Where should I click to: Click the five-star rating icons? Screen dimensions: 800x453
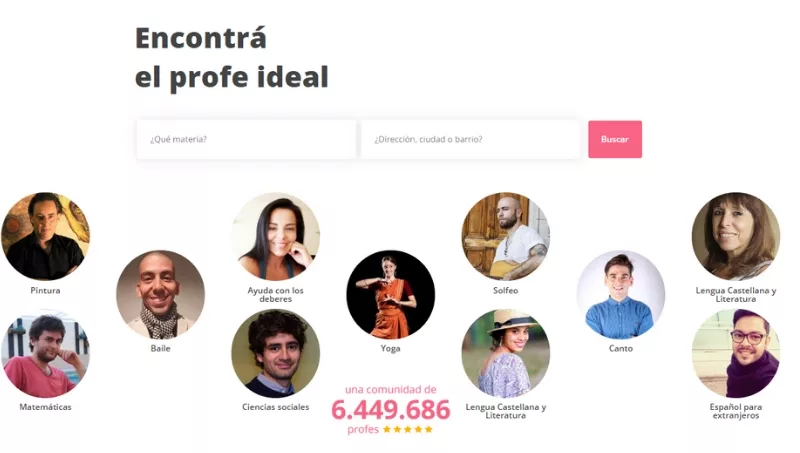pyautogui.click(x=408, y=429)
